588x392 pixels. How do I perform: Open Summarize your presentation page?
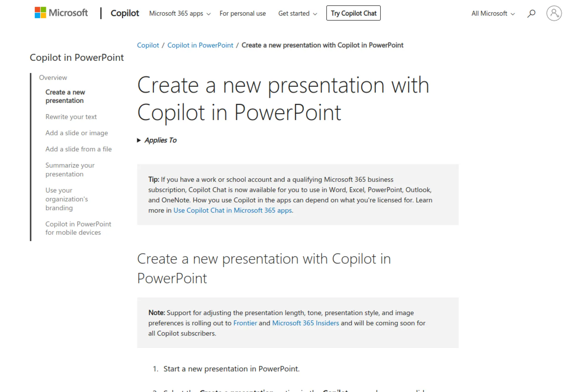[70, 169]
